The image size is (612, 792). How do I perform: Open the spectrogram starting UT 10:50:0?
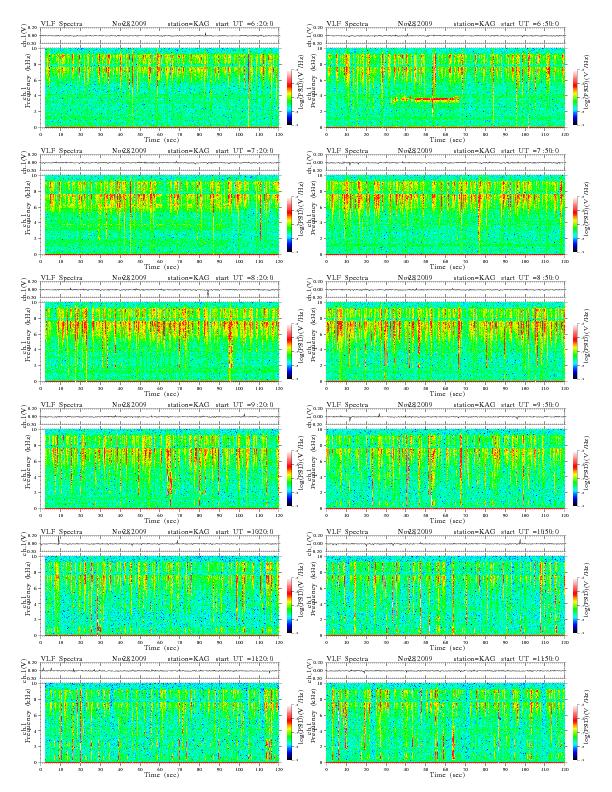(445, 596)
